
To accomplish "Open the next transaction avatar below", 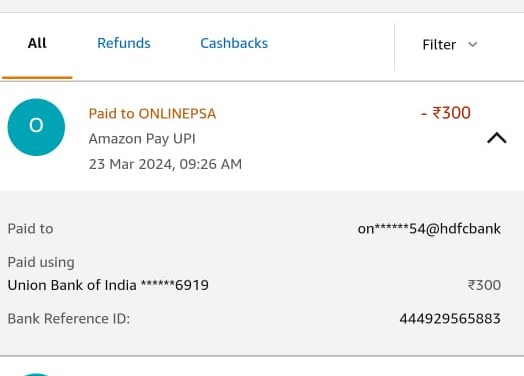I will (x=36, y=374).
